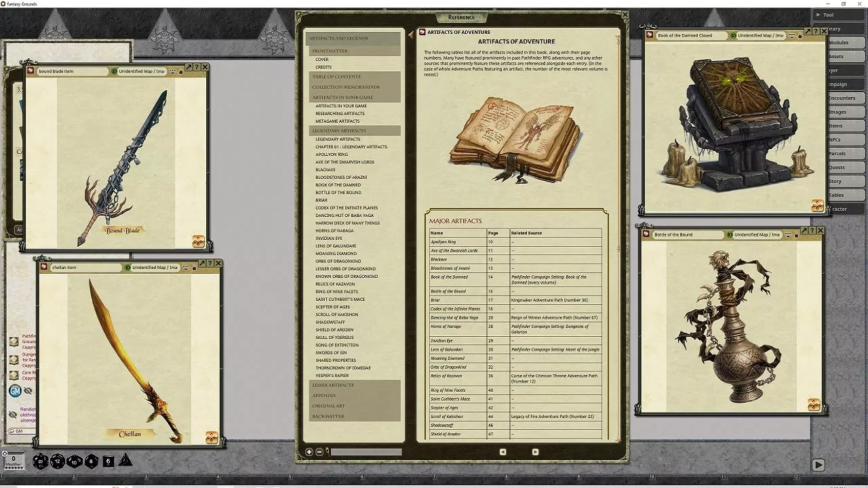
Task: Open Apollyon Ring index entry
Action: 331,155
